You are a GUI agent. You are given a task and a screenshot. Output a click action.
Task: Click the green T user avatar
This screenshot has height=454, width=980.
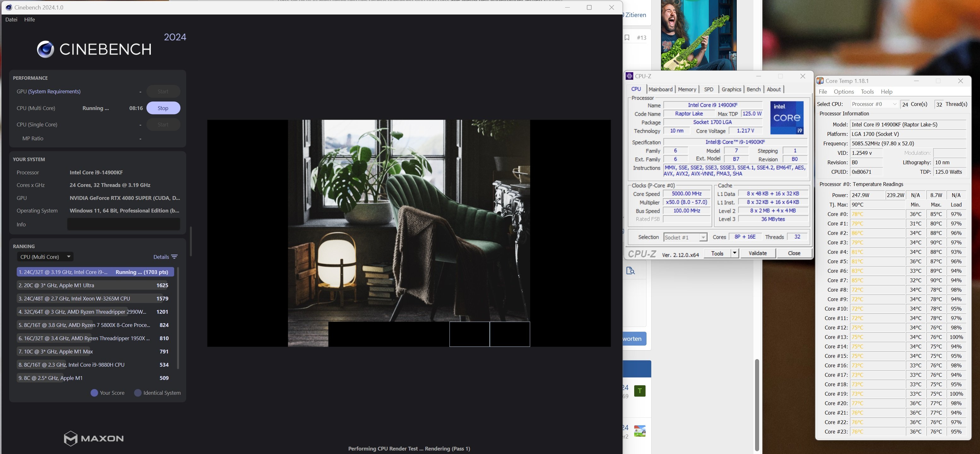click(x=640, y=391)
